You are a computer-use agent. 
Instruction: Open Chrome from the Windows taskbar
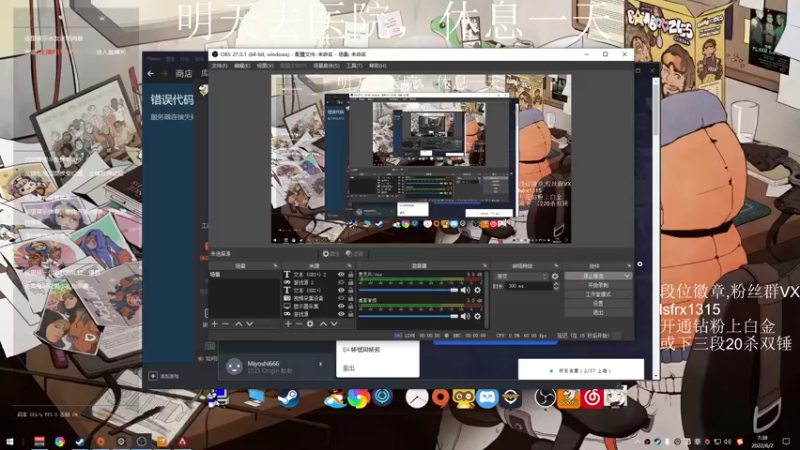60,442
